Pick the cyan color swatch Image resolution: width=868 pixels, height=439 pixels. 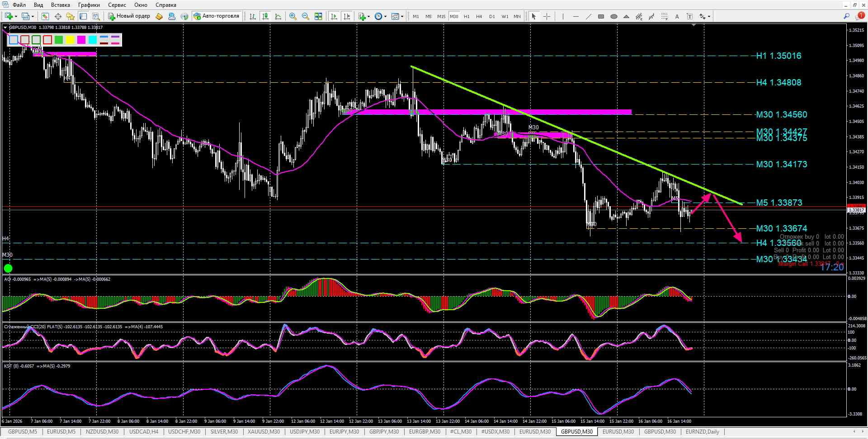93,40
